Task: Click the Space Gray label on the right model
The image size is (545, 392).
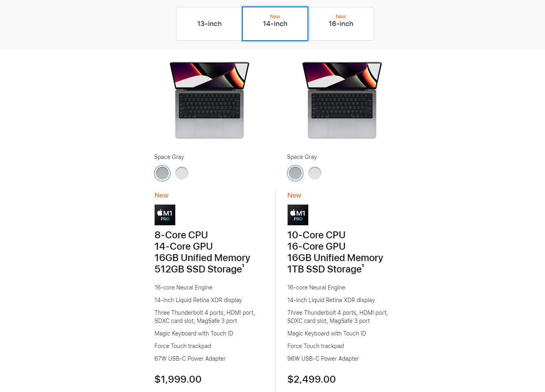Action: click(302, 157)
